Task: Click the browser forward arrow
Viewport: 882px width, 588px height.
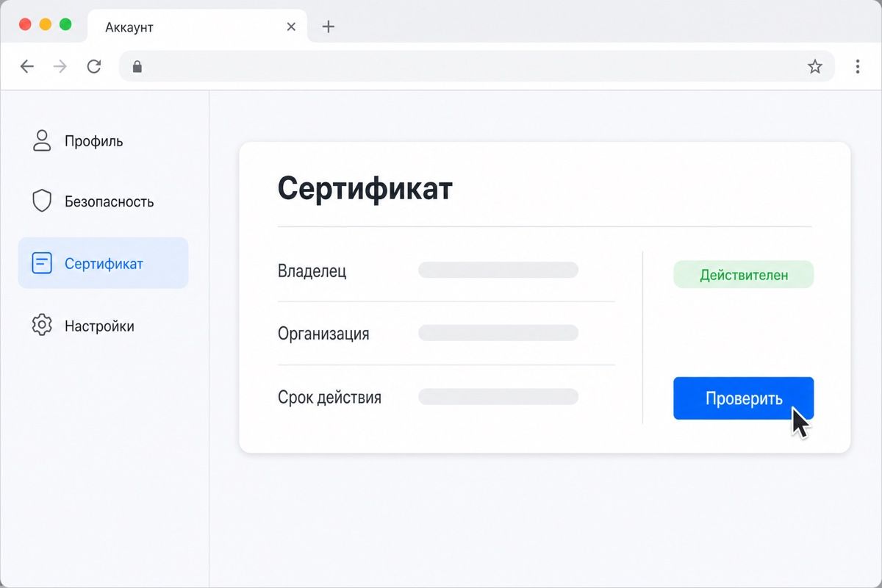Action: 60,67
